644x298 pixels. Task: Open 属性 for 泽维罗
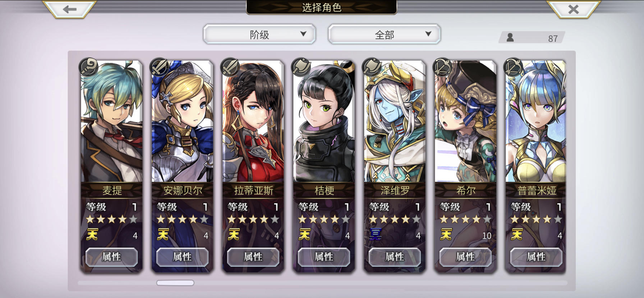click(395, 257)
